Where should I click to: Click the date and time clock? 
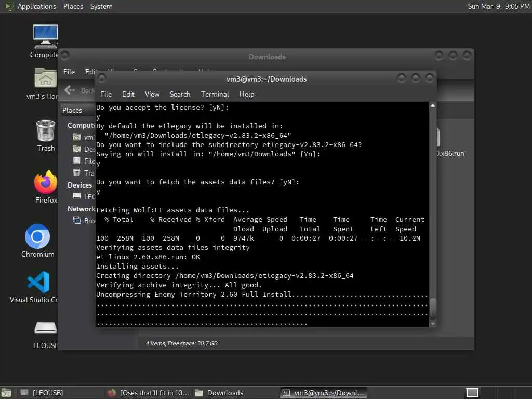[499, 6]
